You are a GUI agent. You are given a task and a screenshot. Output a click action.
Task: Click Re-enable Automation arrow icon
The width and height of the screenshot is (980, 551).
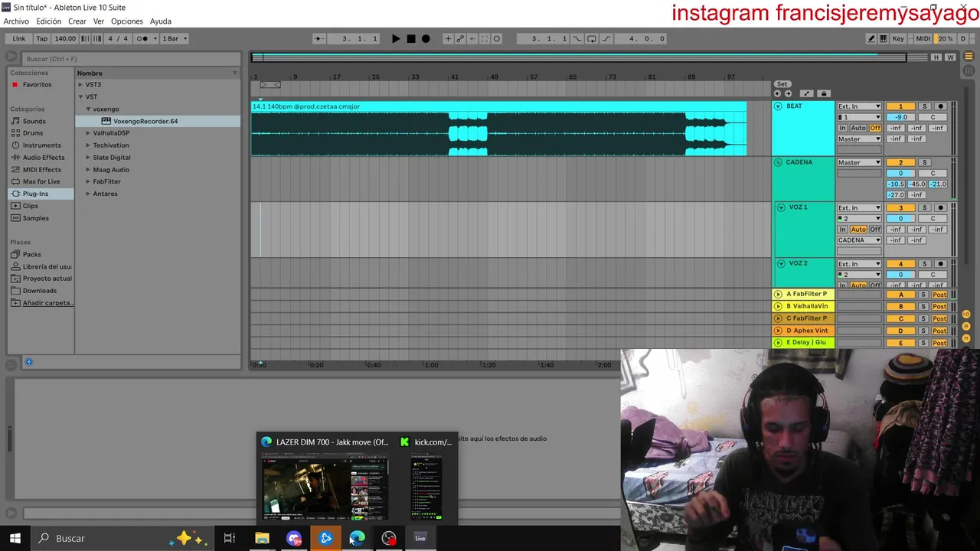tap(472, 39)
